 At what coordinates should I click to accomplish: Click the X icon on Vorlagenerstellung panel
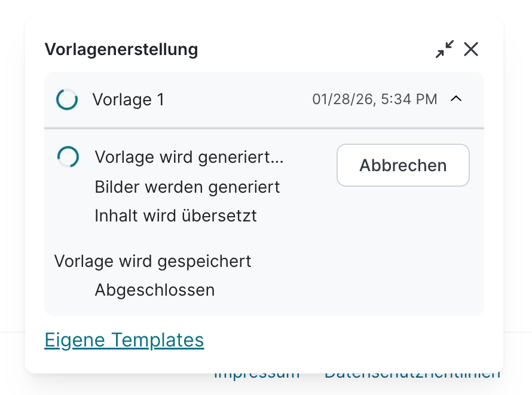point(471,50)
